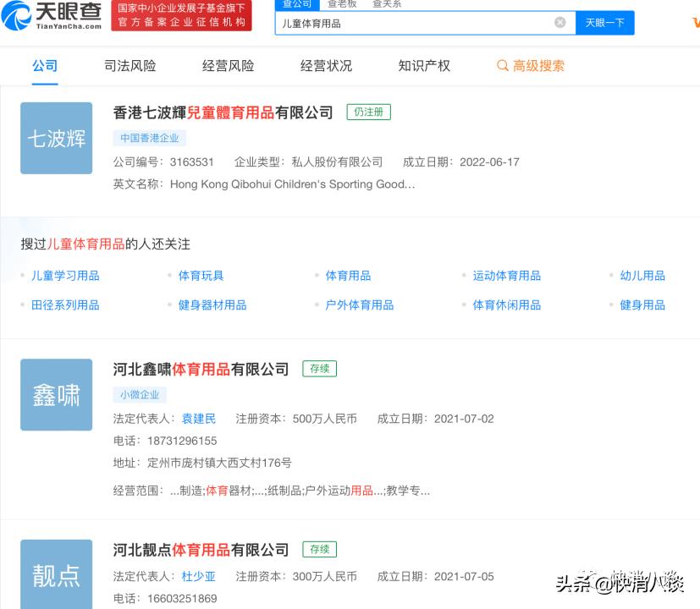This screenshot has height=609, width=700.
Task: Switch to the 查老板 search tab
Action: 340,4
